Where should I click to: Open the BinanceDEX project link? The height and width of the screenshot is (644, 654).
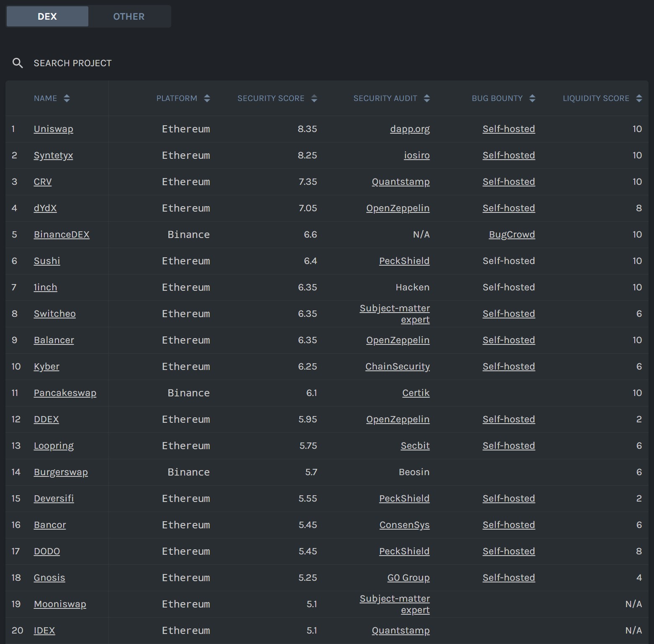click(x=62, y=235)
